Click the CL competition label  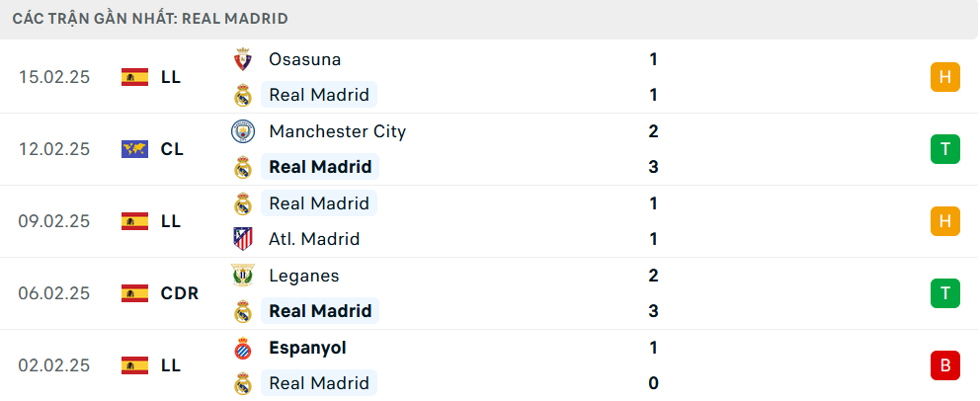click(172, 149)
